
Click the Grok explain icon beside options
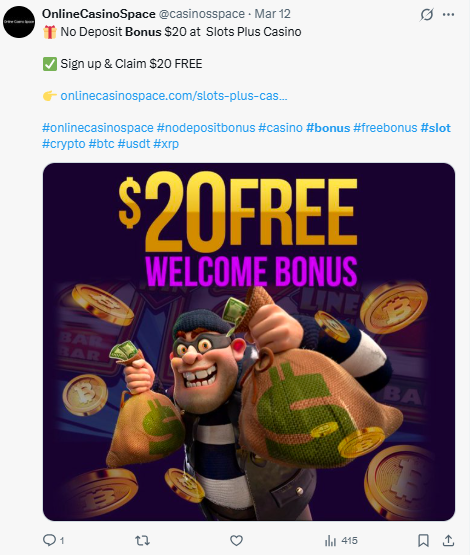point(427,15)
